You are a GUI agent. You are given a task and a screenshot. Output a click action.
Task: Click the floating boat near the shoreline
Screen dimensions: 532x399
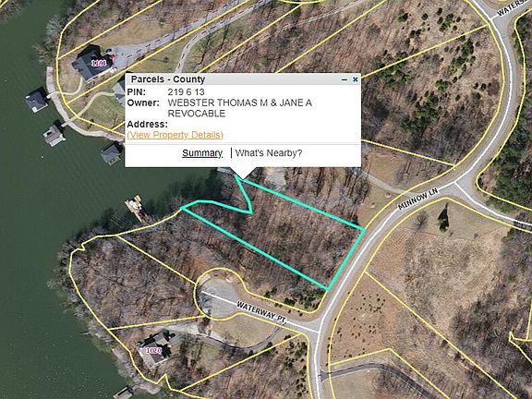tap(136, 206)
